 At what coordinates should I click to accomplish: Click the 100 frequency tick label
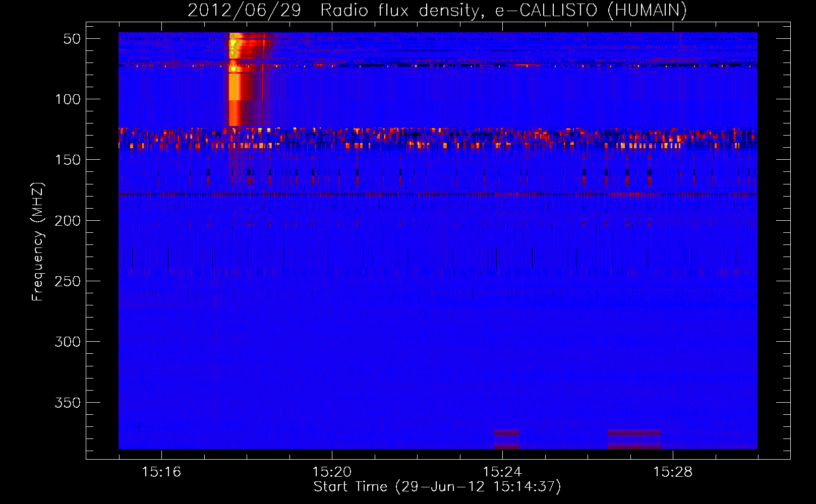pyautogui.click(x=68, y=99)
